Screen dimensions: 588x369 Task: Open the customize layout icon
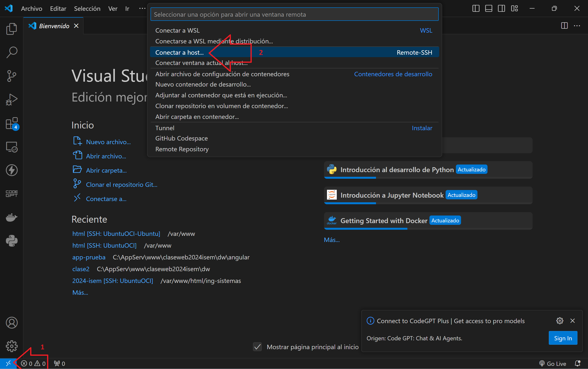tap(514, 9)
